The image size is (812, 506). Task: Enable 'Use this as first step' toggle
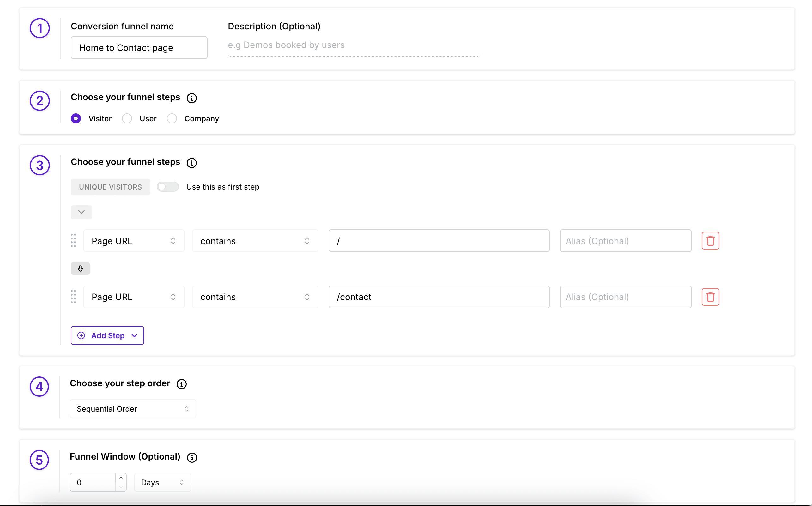(x=167, y=187)
